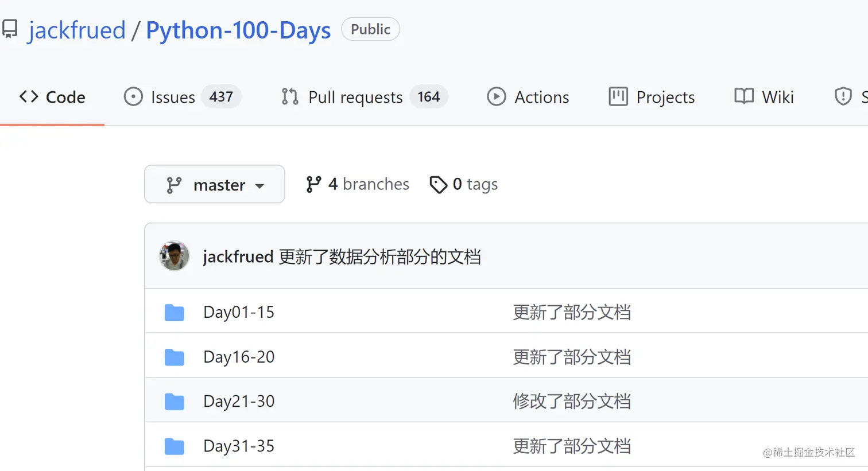The height and width of the screenshot is (471, 868).
Task: View the 0 tags link
Action: point(464,184)
